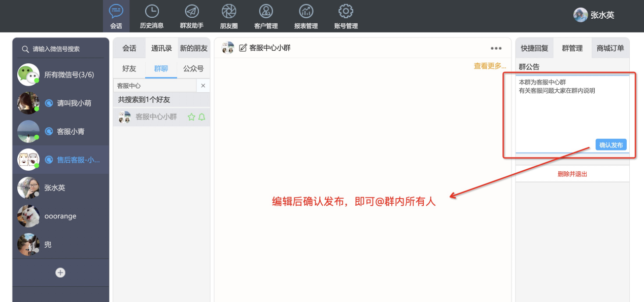This screenshot has width=644, height=302.
Task: Switch to 新的朋友 tab
Action: click(194, 48)
